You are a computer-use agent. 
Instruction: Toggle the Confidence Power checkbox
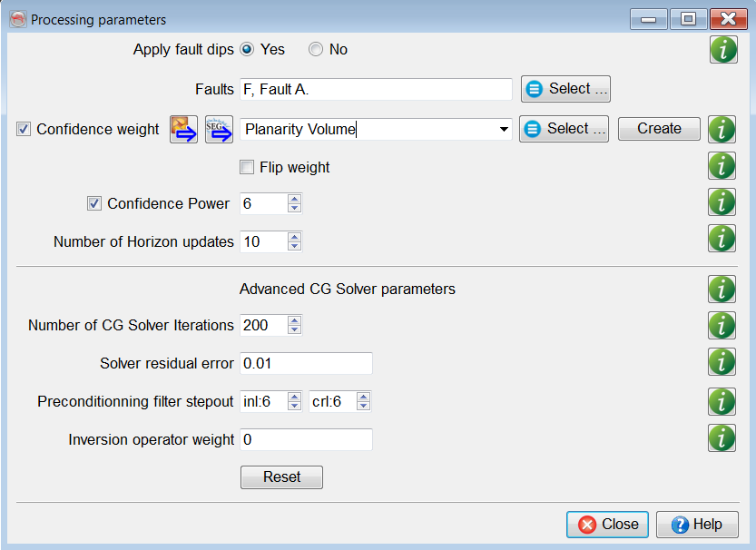[94, 203]
